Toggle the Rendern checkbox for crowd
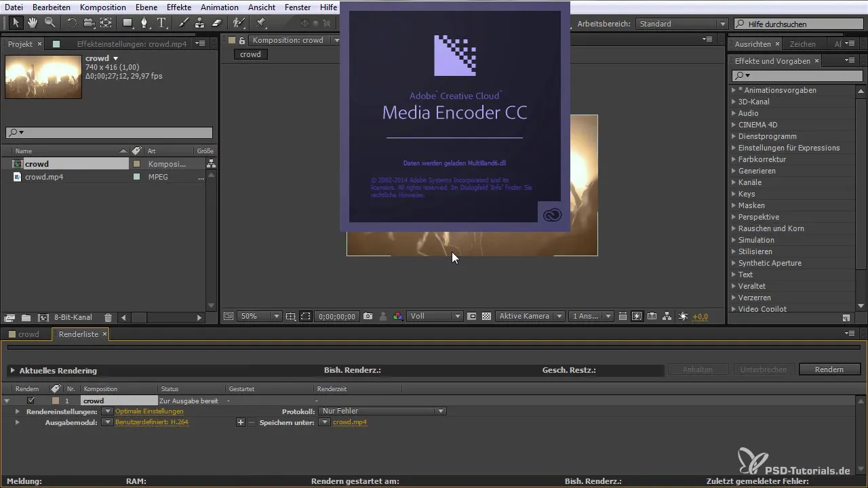868x488 pixels. [x=31, y=401]
